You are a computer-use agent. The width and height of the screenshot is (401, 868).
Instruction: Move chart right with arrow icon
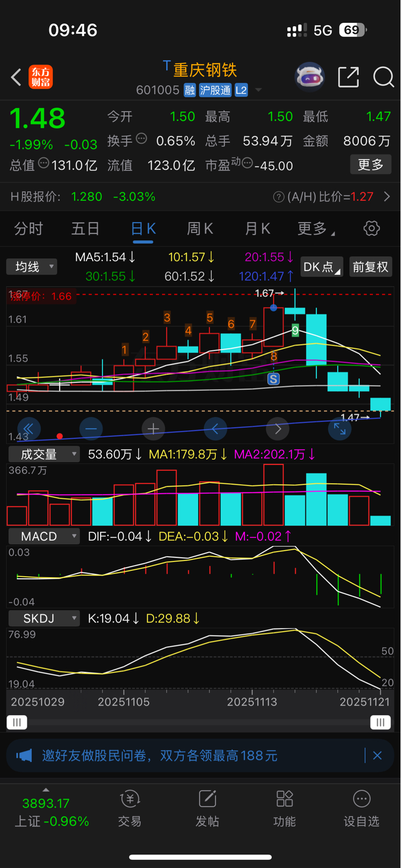pyautogui.click(x=278, y=429)
